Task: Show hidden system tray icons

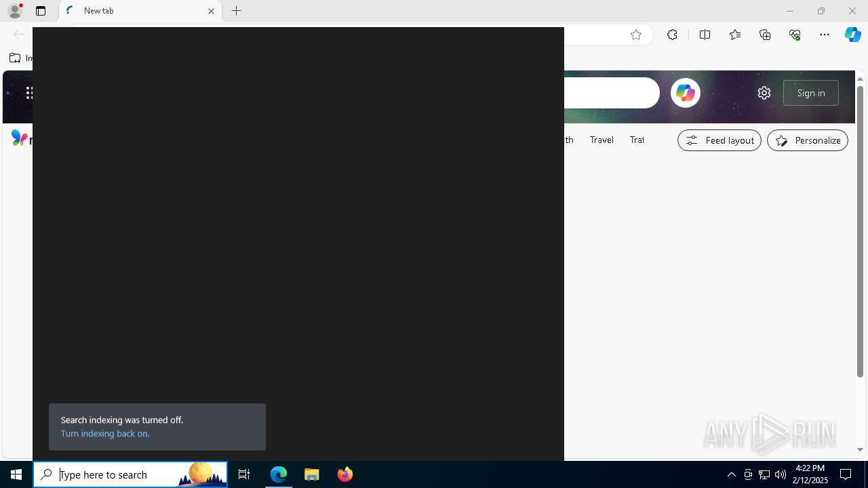Action: coord(731,474)
